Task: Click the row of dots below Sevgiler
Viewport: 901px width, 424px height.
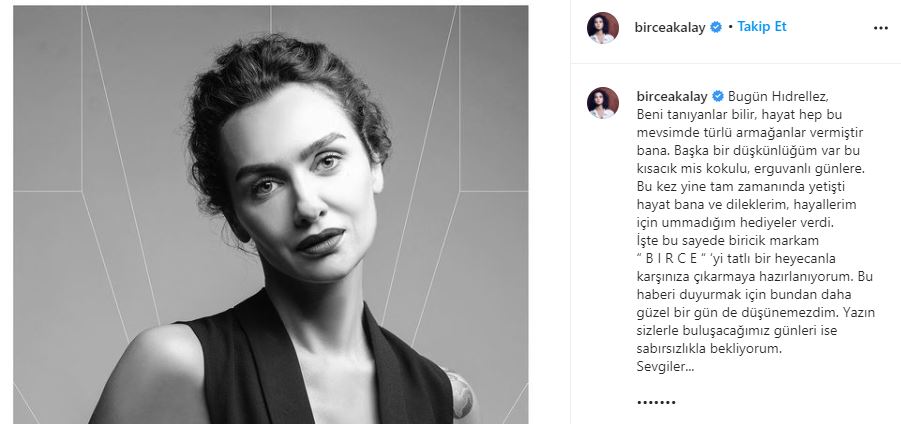Action: 656,402
